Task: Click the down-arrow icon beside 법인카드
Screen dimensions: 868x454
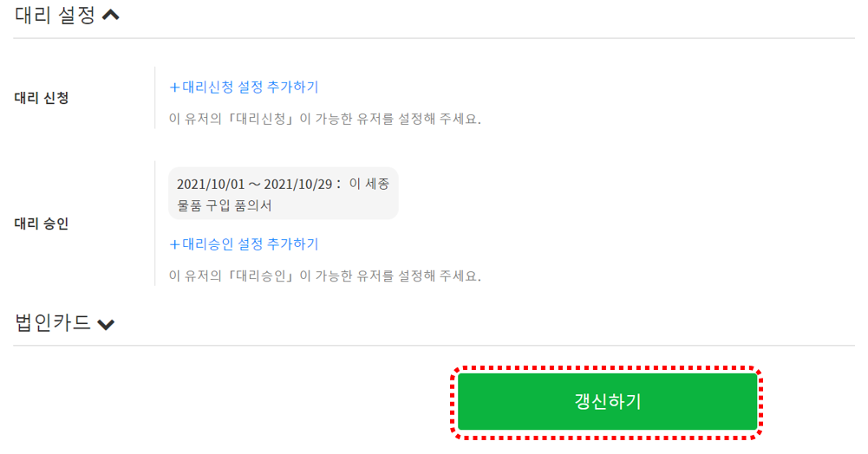Action: click(x=106, y=325)
